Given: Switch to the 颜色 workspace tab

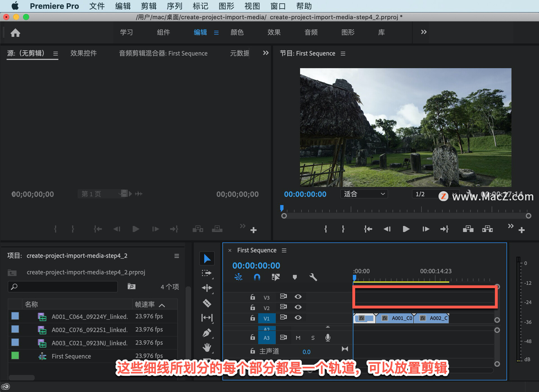Looking at the screenshot, I should point(237,32).
